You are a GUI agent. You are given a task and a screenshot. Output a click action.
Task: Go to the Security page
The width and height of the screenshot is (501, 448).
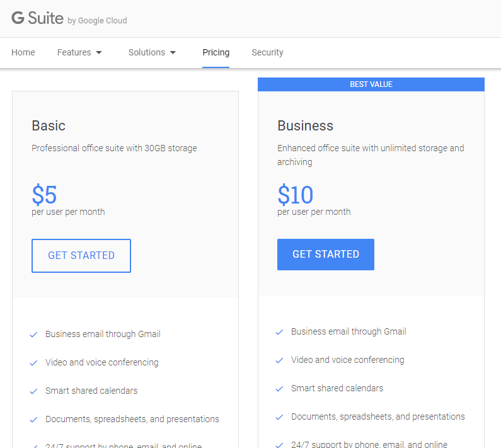pyautogui.click(x=267, y=52)
